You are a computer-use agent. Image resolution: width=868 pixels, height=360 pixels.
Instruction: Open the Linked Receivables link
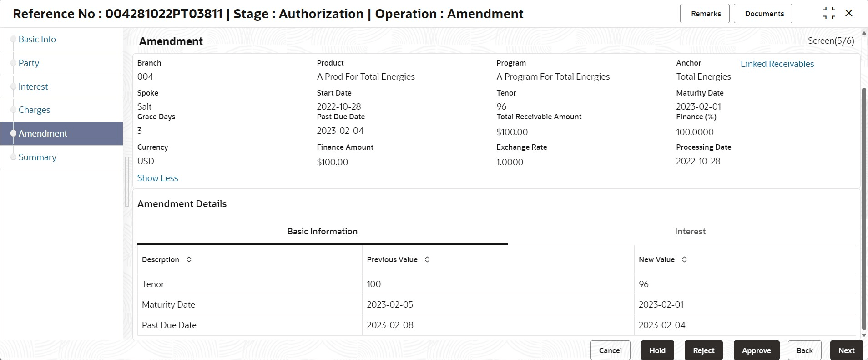pos(777,64)
